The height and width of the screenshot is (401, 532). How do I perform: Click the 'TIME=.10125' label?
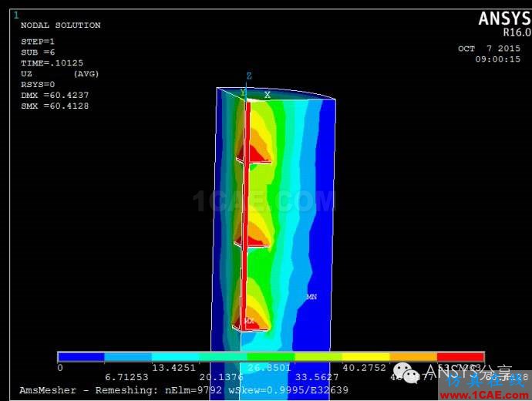(x=52, y=63)
